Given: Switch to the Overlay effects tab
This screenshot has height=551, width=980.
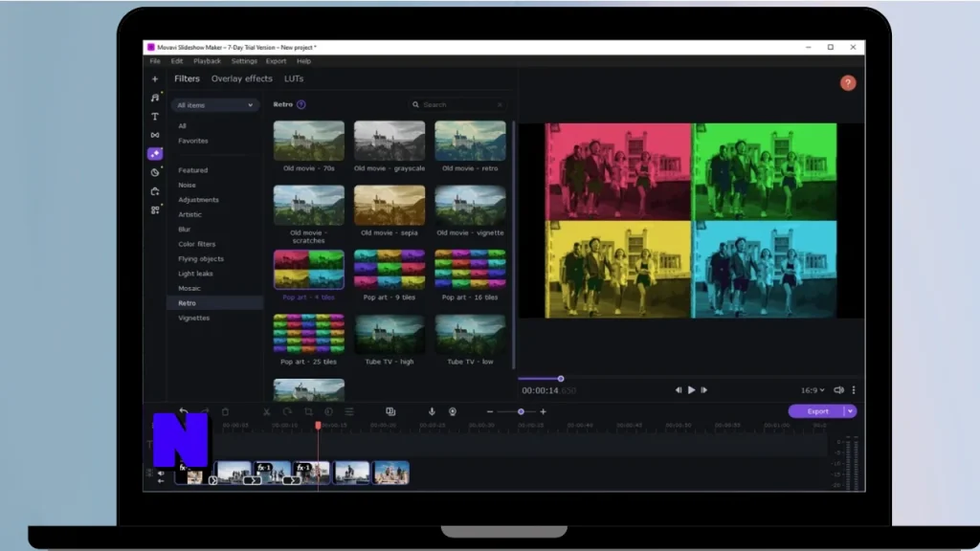Looking at the screenshot, I should [x=242, y=78].
